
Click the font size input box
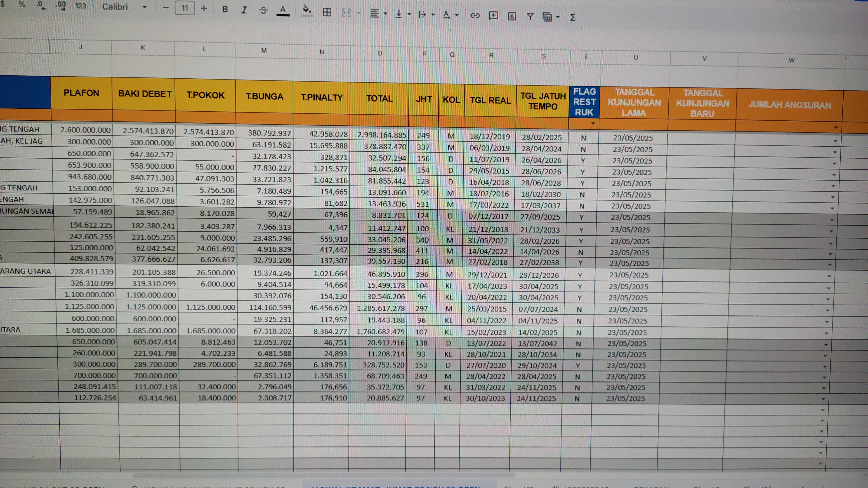(185, 8)
